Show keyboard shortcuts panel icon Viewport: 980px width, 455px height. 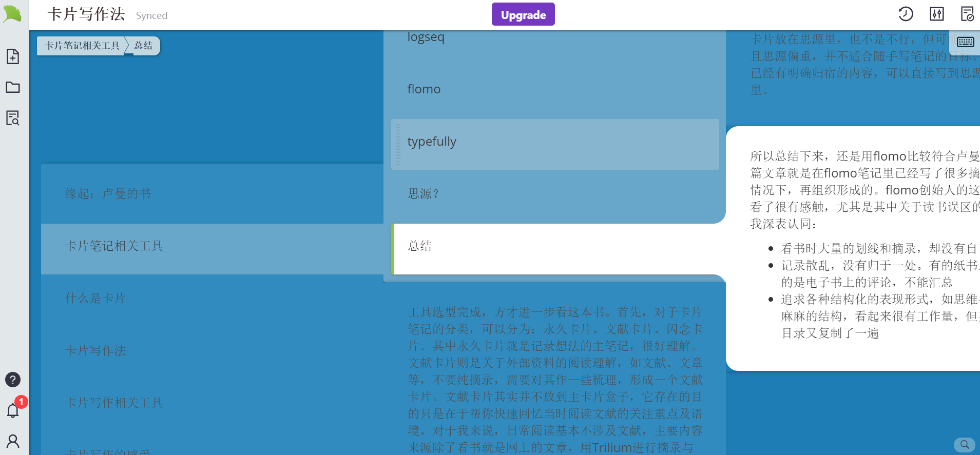tap(965, 42)
